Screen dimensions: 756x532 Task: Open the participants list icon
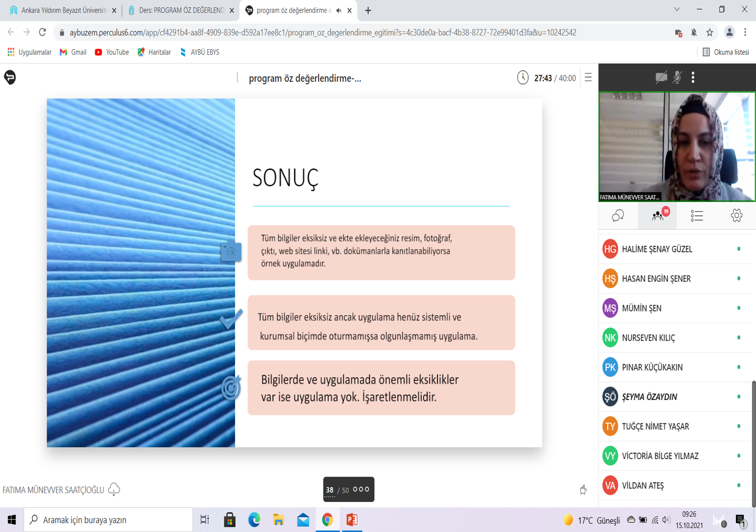tap(658, 216)
